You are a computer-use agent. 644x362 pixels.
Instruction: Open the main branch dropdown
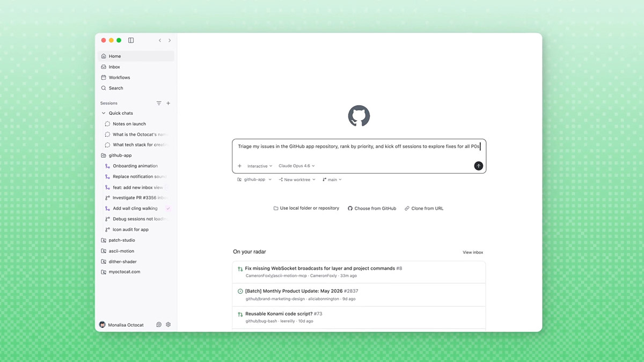click(332, 180)
